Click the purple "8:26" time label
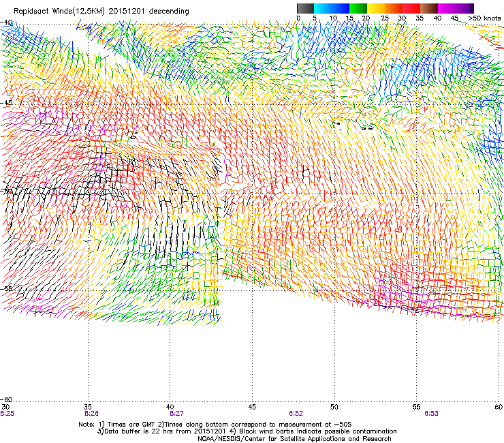This screenshot has width=504, height=443. (x=91, y=414)
